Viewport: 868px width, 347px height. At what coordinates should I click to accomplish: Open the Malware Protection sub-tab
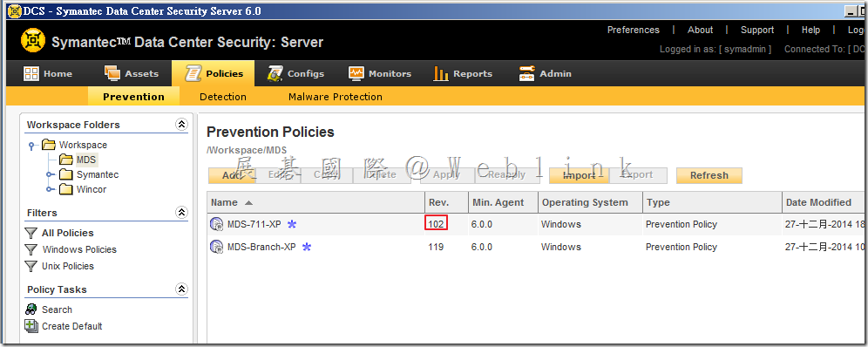(x=336, y=97)
